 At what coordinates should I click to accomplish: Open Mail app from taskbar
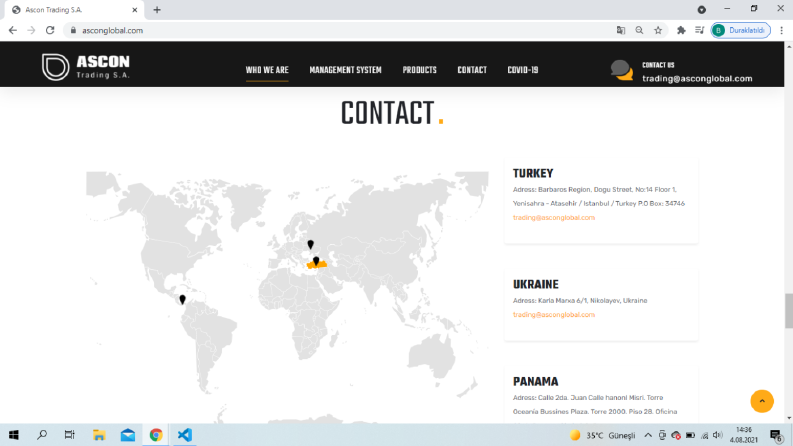pyautogui.click(x=127, y=435)
